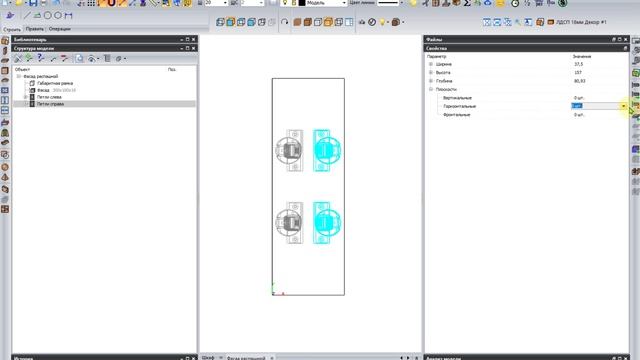Viewport: 640px width, 360px height.
Task: Select the Фасад item in model tree
Action: pos(43,90)
